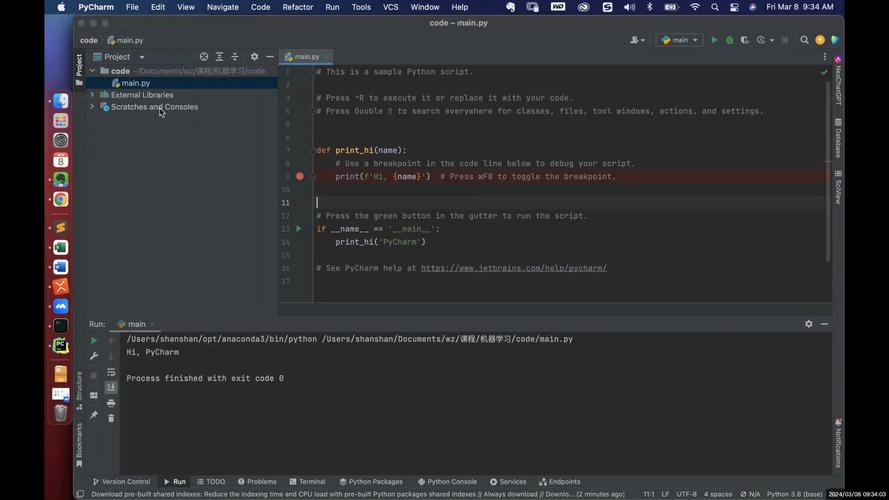Run with coverage from the toolbar
The width and height of the screenshot is (889, 500).
(x=744, y=40)
